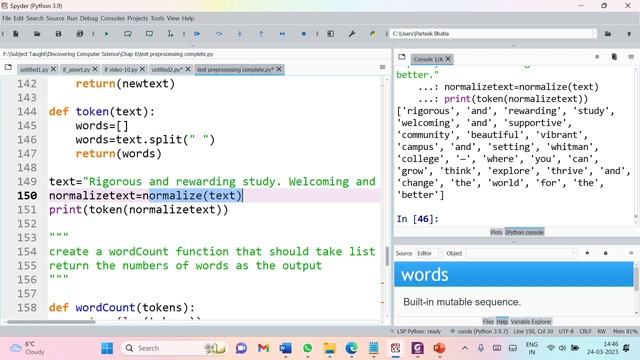
Task: Open the console's browse tabs icon
Action: (x=402, y=57)
